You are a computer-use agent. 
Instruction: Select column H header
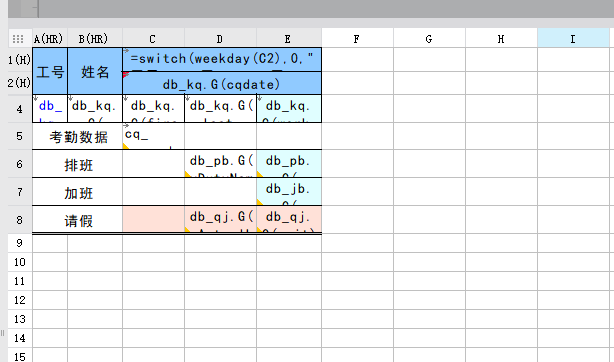click(x=502, y=39)
